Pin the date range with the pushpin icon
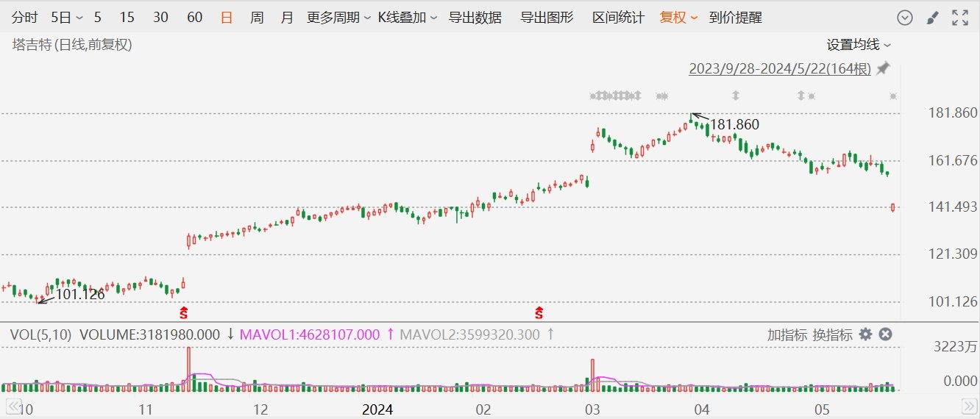The width and height of the screenshot is (980, 419). tap(883, 68)
